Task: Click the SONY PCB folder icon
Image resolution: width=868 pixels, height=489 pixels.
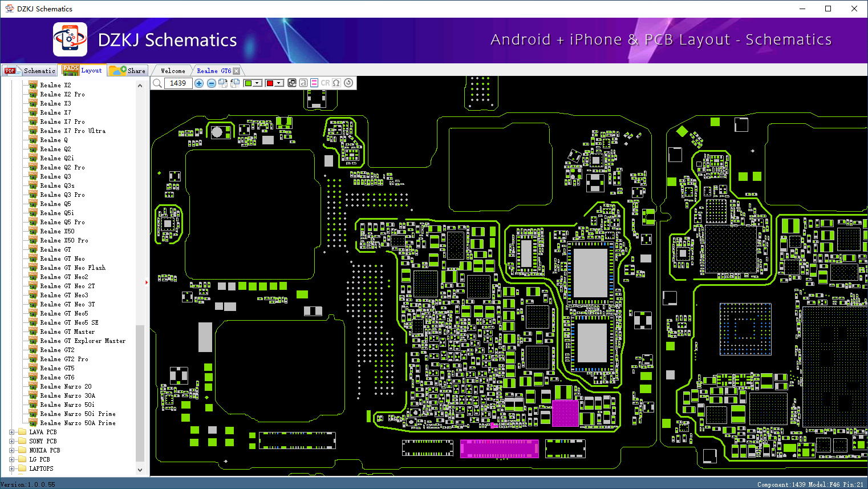Action: (x=22, y=441)
